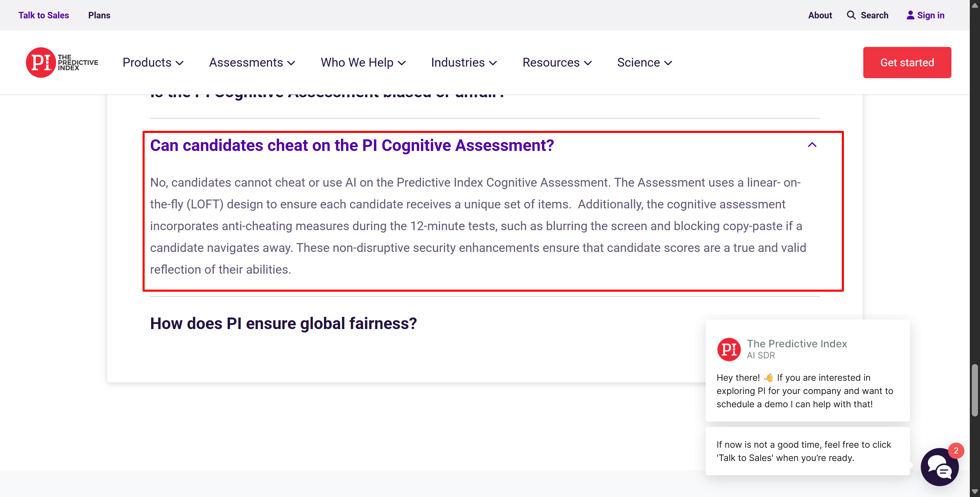Image resolution: width=980 pixels, height=497 pixels.
Task: Click the page vertical scrollbar thumb
Action: click(974, 390)
